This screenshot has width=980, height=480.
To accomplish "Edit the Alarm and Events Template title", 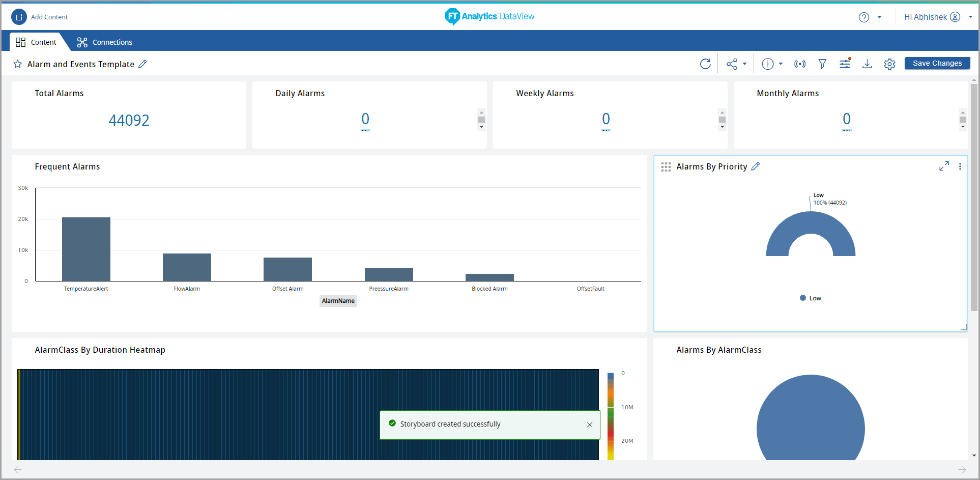I will [143, 64].
